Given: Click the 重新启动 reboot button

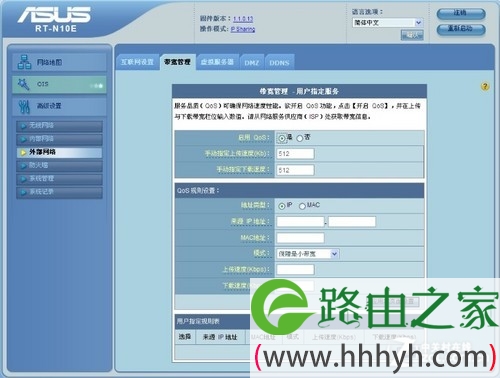Looking at the screenshot, I should [461, 29].
